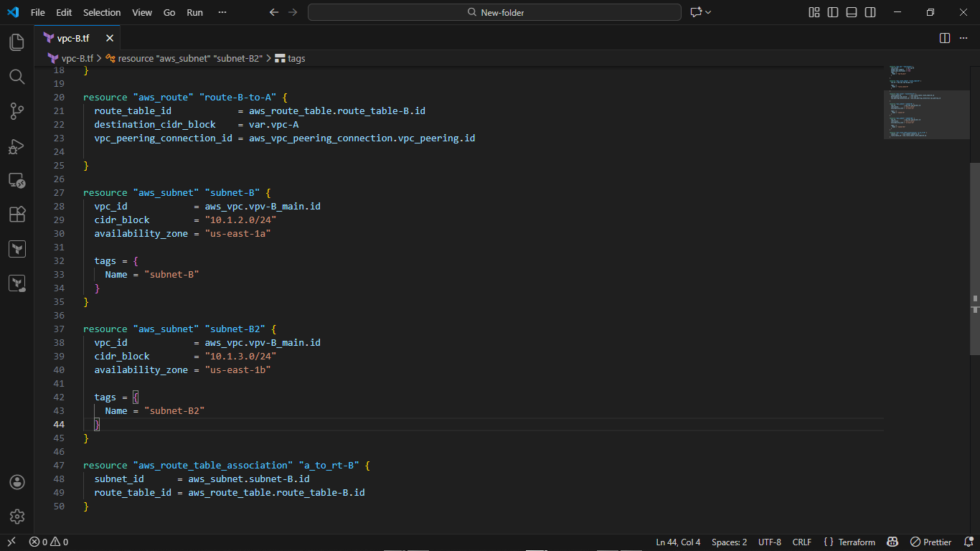980x551 pixels.
Task: Toggle the primary side bar visibility
Action: click(x=832, y=12)
